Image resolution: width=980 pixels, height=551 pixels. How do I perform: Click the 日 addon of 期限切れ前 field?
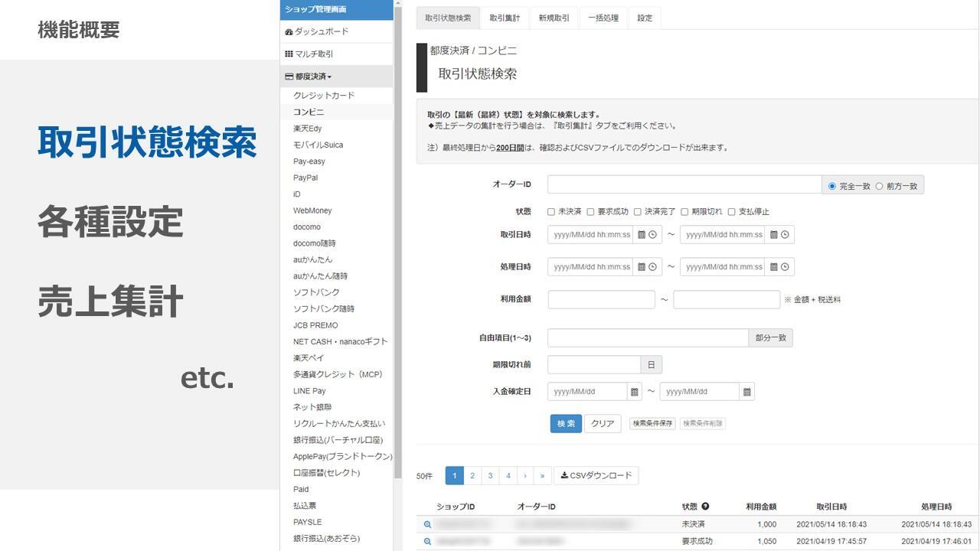652,365
